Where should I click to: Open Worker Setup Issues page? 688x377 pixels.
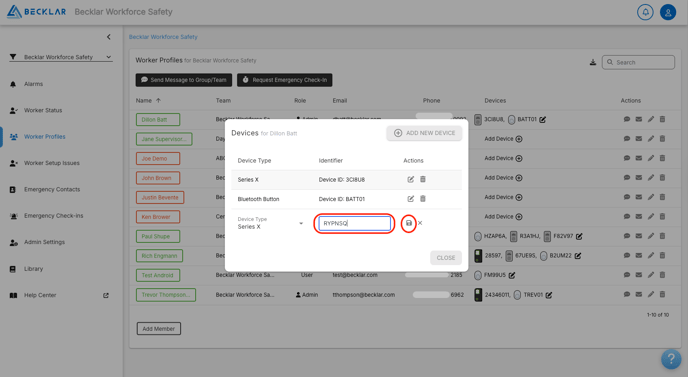coord(52,163)
